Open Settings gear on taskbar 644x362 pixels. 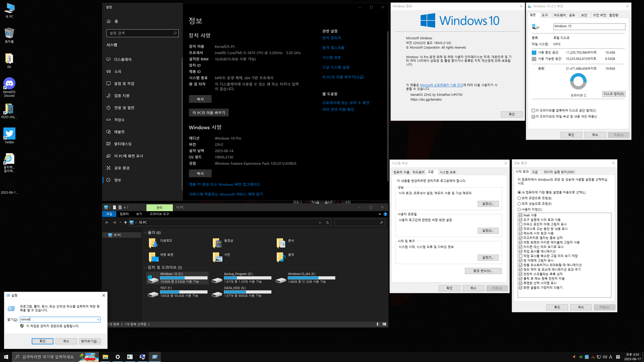click(118, 357)
